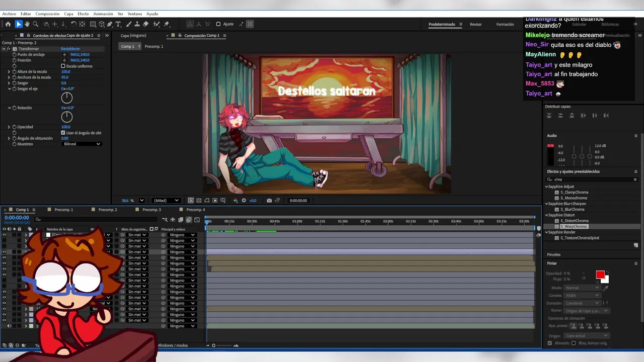This screenshot has width=644, height=362.
Task: Open the Animación menu
Action: [103, 14]
